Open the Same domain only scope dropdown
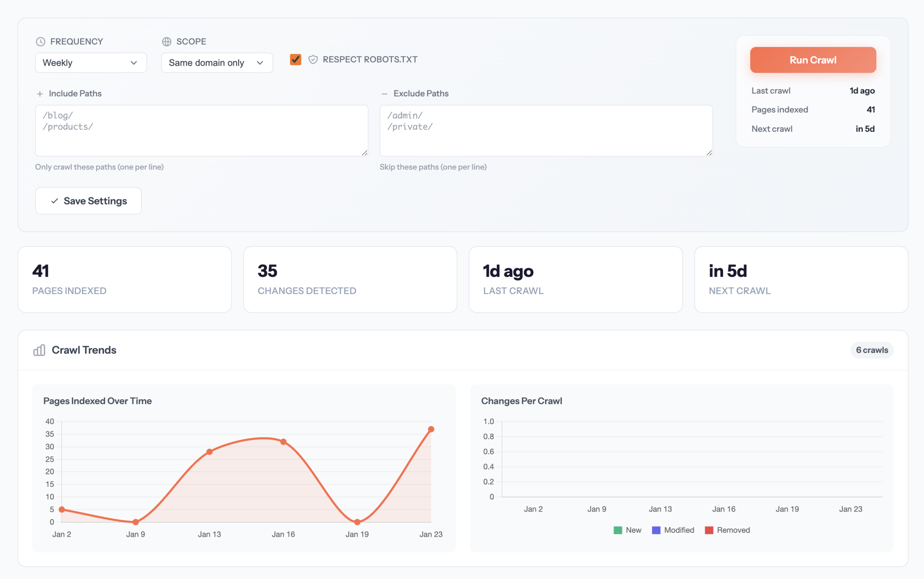924x579 pixels. coord(217,62)
